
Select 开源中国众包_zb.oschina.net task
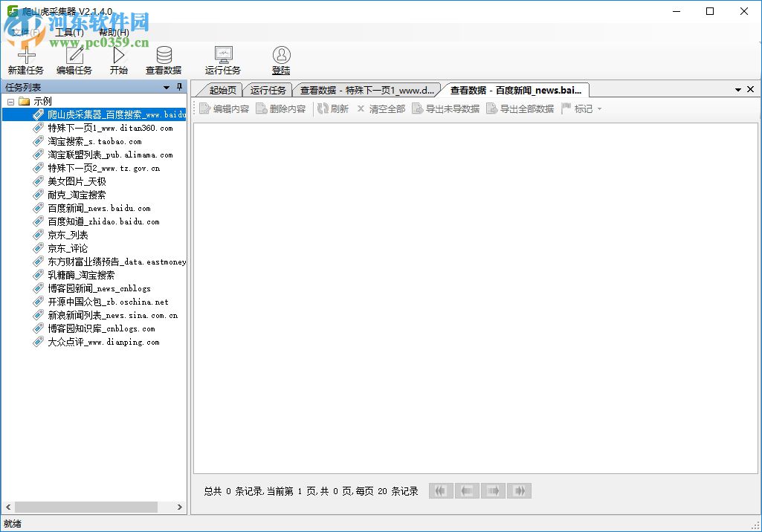pyautogui.click(x=108, y=302)
